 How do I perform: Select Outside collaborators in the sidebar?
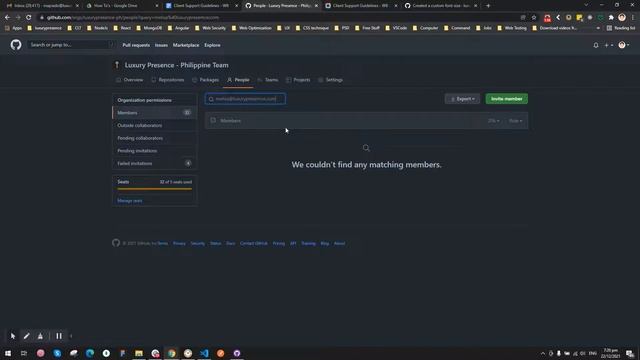pos(154,125)
